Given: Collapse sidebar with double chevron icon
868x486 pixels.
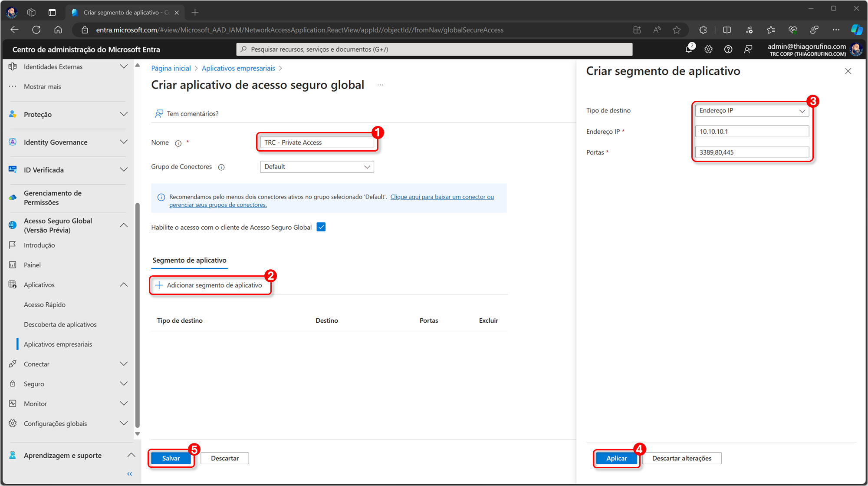Looking at the screenshot, I should 129,474.
